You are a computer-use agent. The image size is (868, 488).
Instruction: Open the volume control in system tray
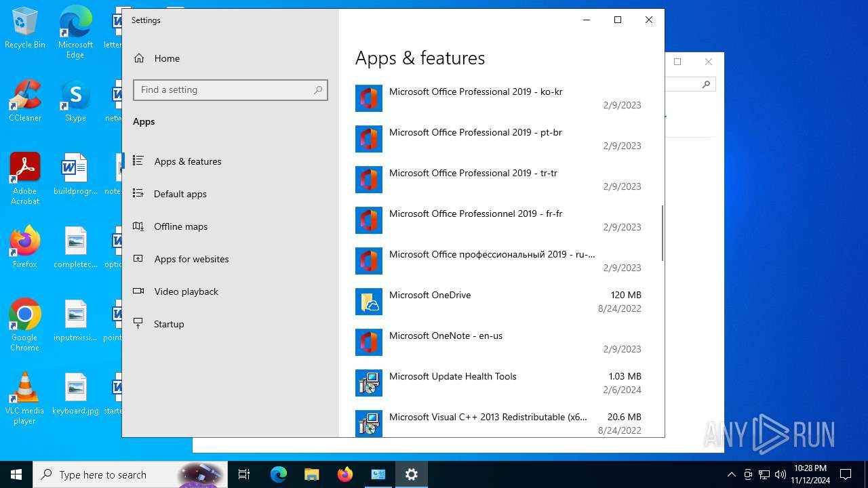(x=781, y=474)
